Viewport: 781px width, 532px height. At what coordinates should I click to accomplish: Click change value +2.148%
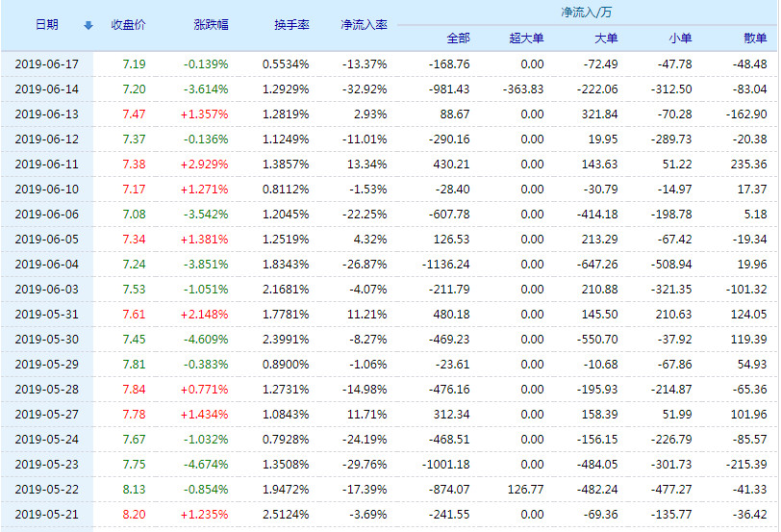click(204, 315)
